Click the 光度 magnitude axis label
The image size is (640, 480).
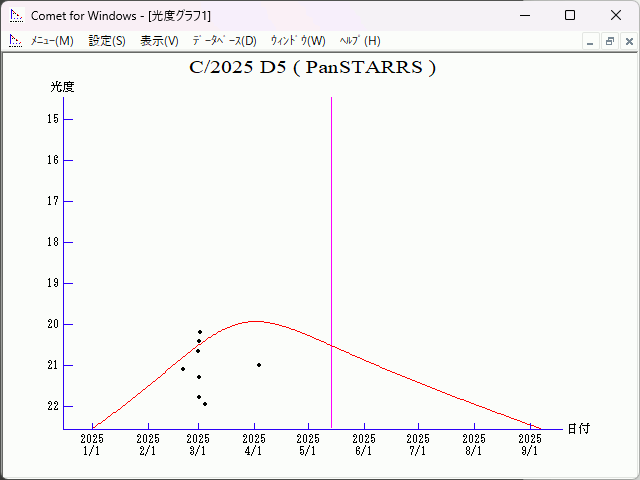(x=63, y=87)
